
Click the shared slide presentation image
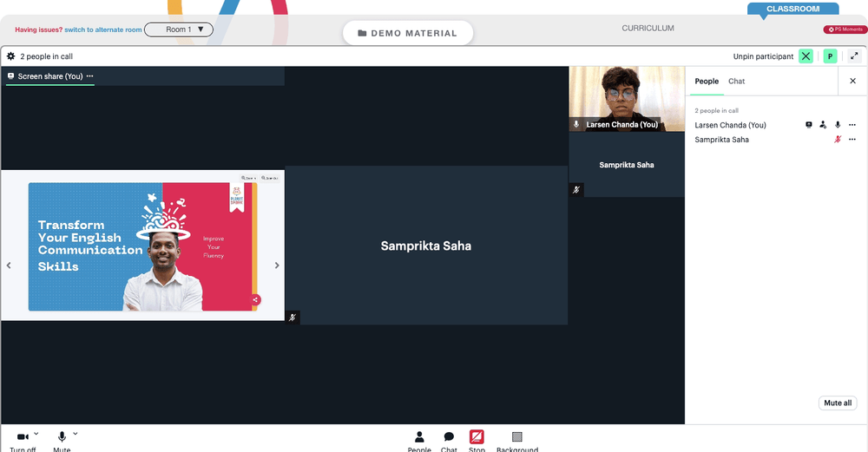(143, 246)
